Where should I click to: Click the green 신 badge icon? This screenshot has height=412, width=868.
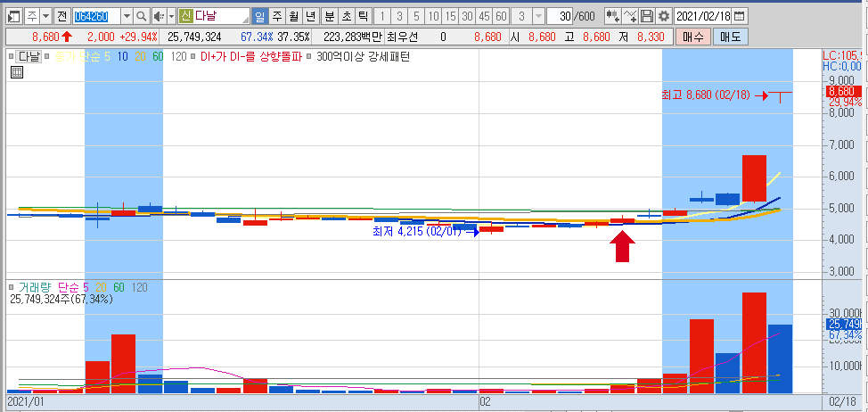point(185,17)
